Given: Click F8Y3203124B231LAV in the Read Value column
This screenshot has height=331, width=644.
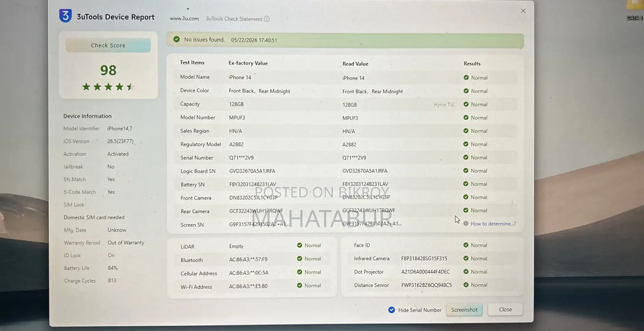Looking at the screenshot, I should [x=365, y=184].
